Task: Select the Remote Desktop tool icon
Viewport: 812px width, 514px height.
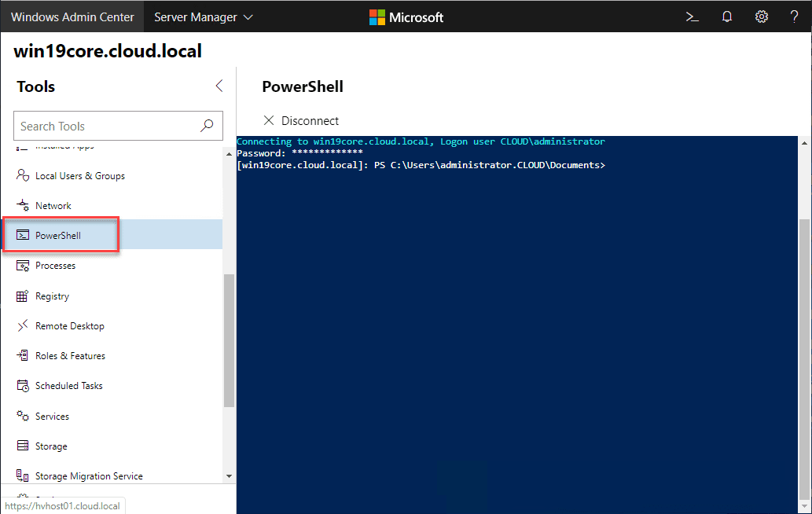Action: click(x=22, y=325)
